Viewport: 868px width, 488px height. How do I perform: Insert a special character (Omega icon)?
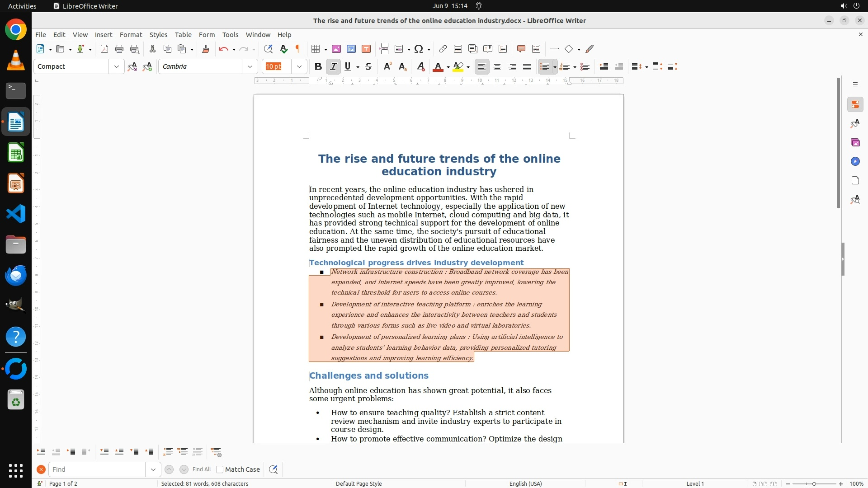(419, 49)
